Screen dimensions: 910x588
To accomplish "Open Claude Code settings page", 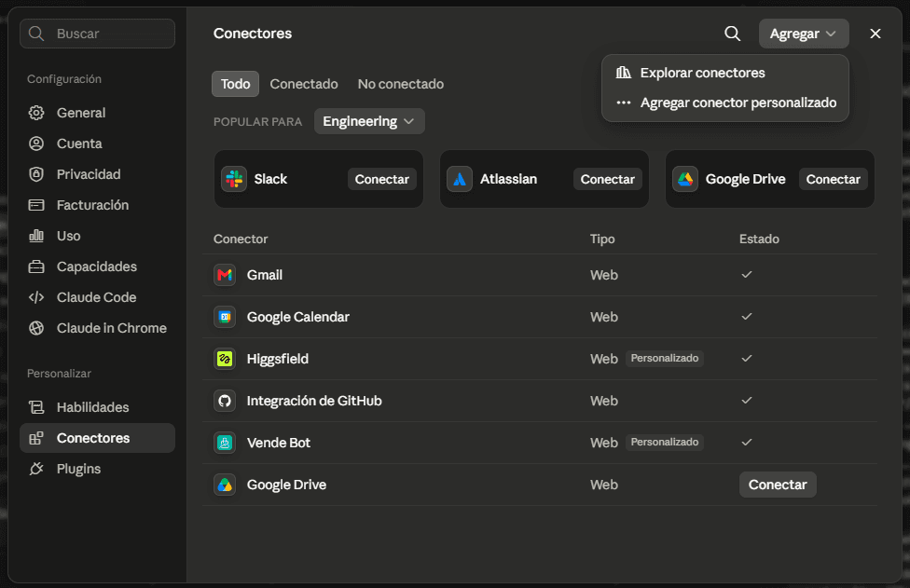I will (98, 297).
